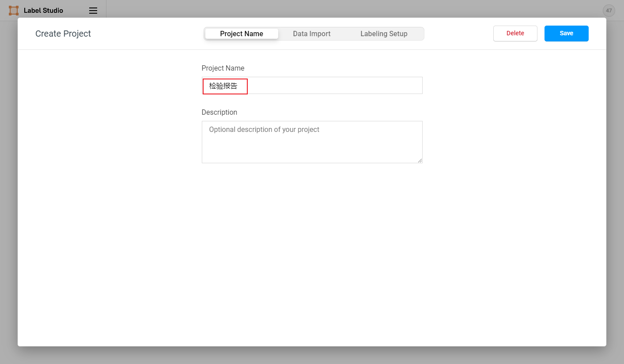
Task: Click the Description field label
Action: [x=219, y=113]
